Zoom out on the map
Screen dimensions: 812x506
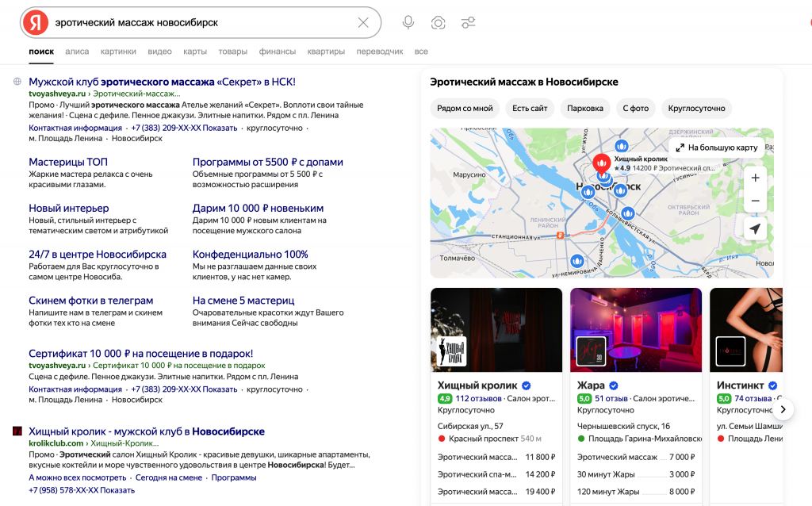[x=755, y=201]
